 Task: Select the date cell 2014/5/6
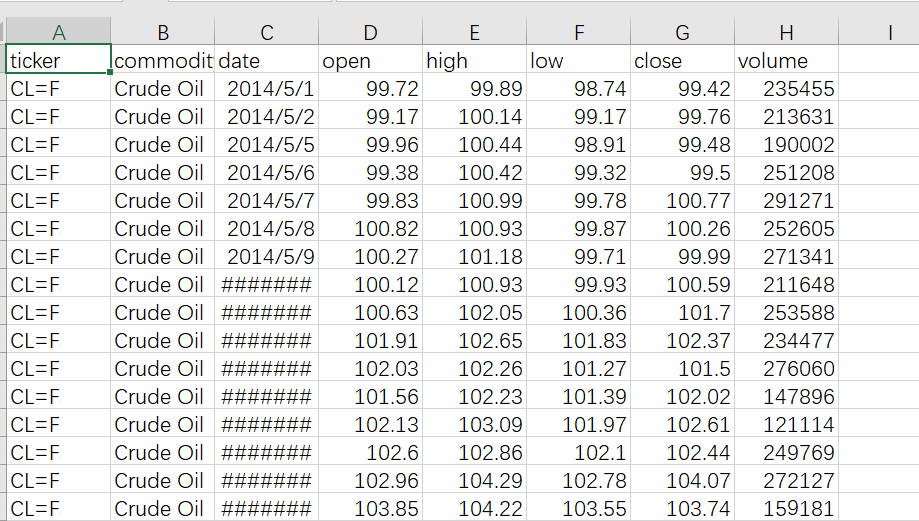tap(266, 173)
